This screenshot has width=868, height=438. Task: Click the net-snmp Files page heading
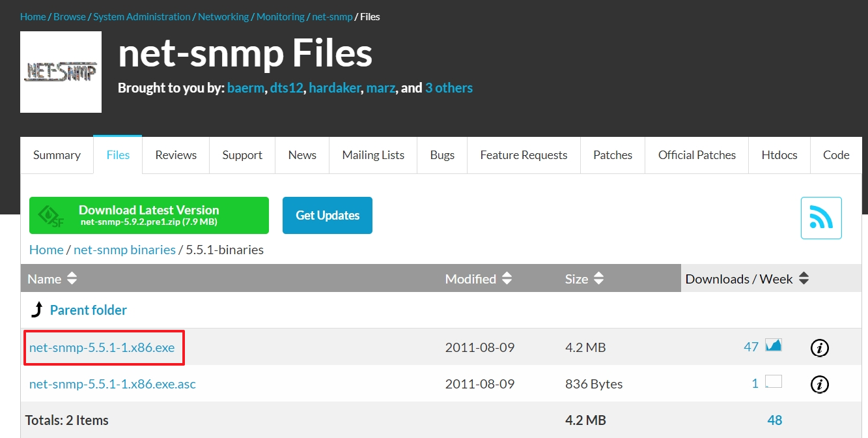tap(245, 54)
